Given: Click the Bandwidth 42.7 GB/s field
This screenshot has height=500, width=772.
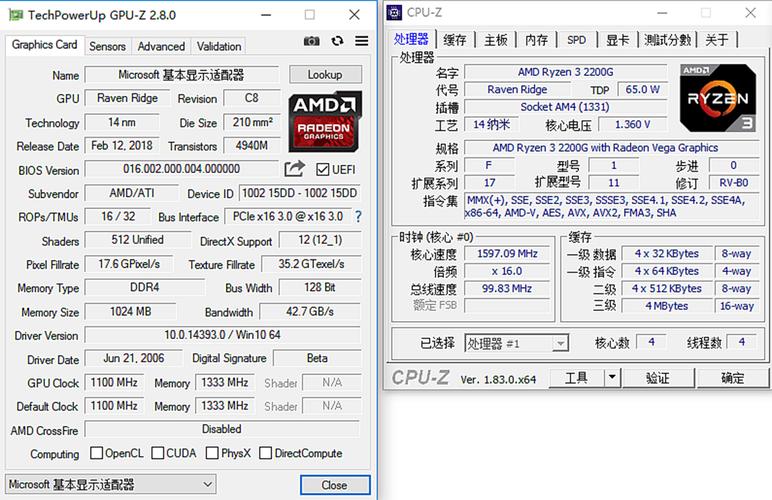Looking at the screenshot, I should pos(310,312).
